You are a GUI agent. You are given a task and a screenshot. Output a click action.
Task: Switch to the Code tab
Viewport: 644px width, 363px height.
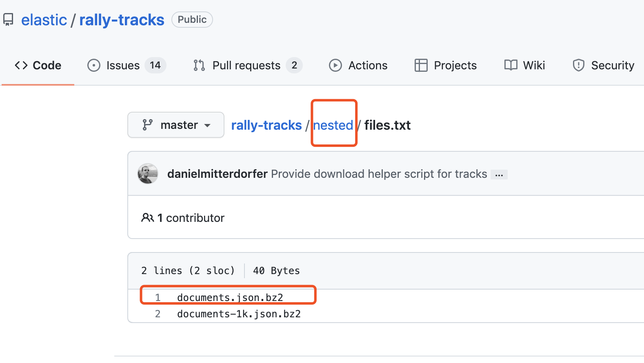(x=38, y=65)
